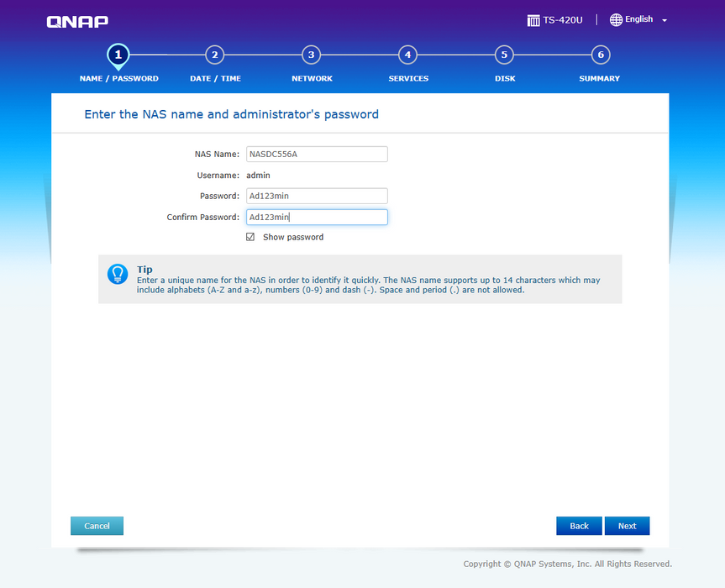Jump to the SUMMARY step label
The height and width of the screenshot is (588, 725).
(599, 79)
